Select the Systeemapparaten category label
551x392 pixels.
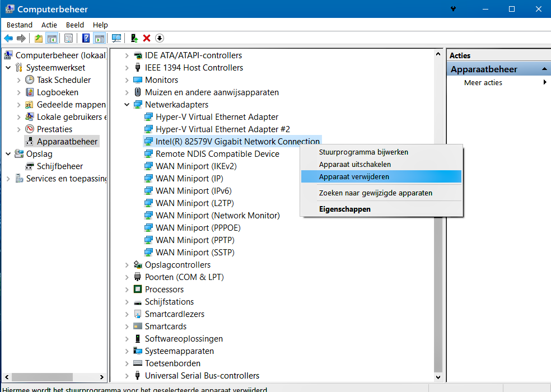click(x=179, y=351)
